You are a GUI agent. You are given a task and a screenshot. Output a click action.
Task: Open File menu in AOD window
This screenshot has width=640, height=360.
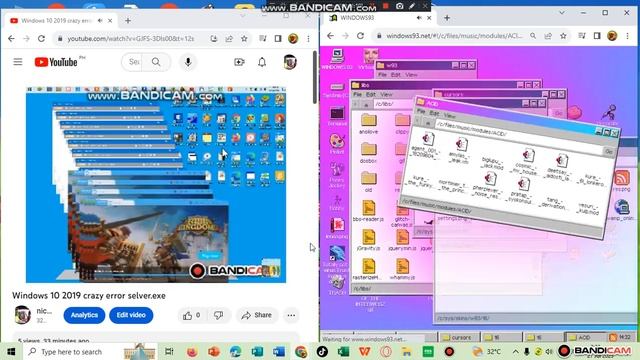(421, 111)
